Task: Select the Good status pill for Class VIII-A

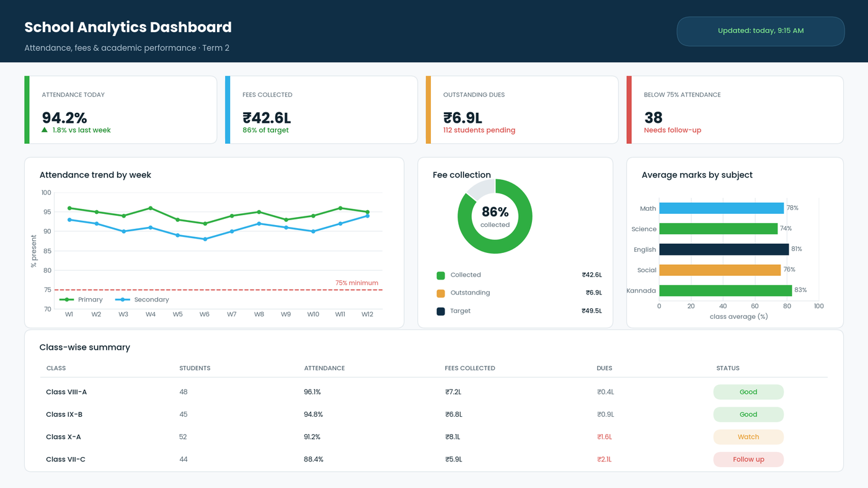Action: click(x=748, y=392)
